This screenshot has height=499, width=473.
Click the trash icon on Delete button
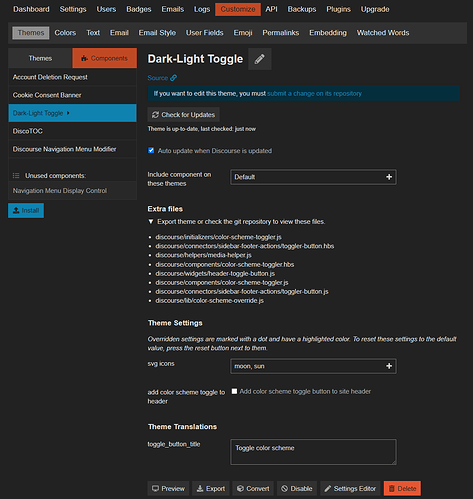coord(392,489)
